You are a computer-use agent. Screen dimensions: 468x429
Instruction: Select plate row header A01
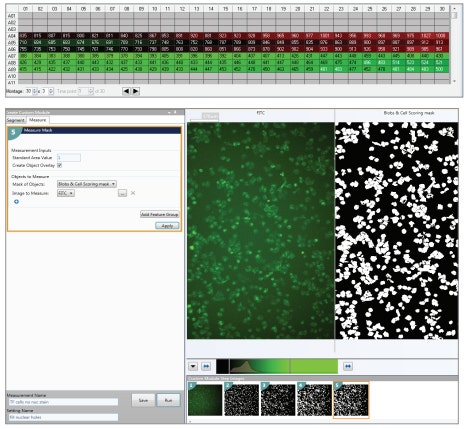click(x=12, y=16)
